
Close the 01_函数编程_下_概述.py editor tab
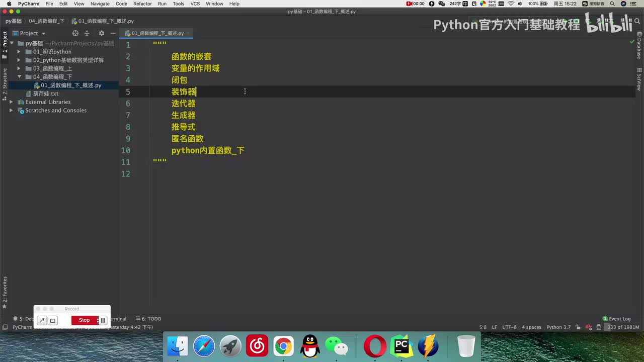pyautogui.click(x=189, y=33)
